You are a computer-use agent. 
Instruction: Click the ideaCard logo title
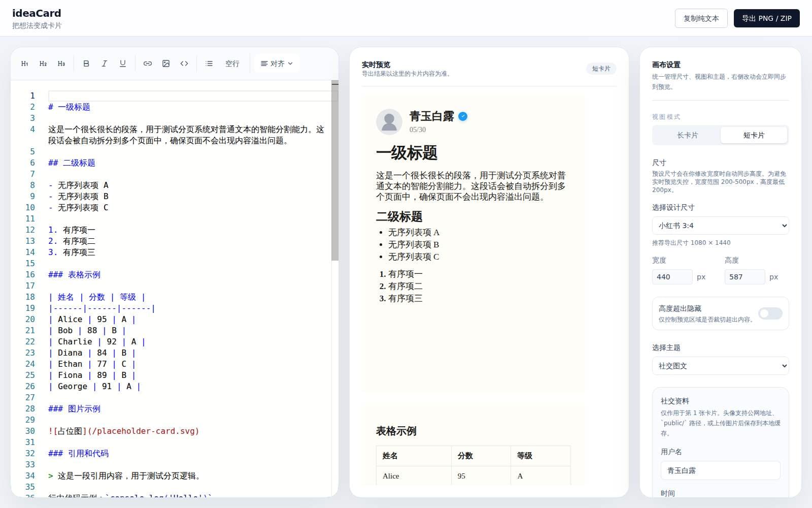[x=37, y=13]
